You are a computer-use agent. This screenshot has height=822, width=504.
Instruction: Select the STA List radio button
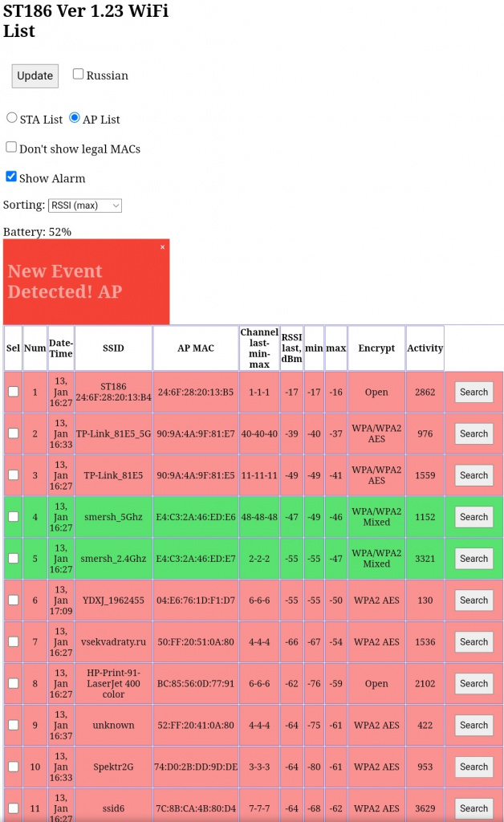click(12, 118)
